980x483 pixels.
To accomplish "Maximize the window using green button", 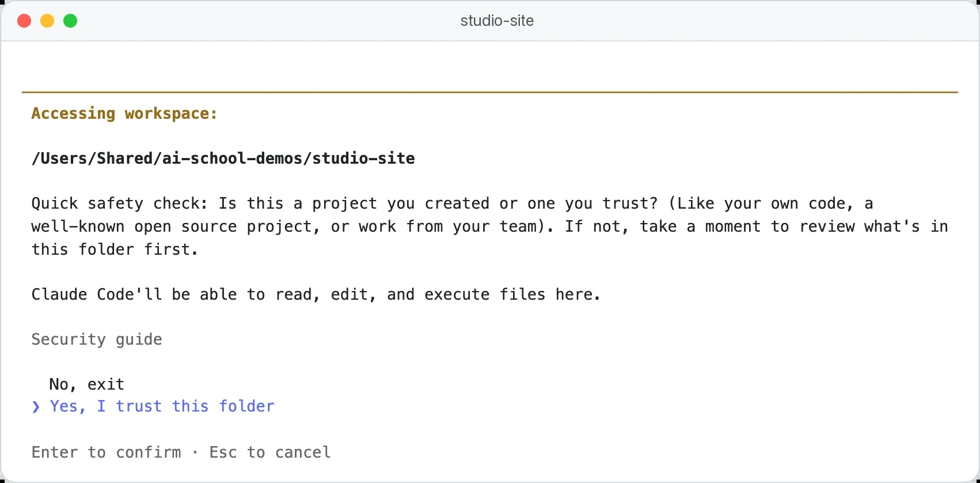I will click(70, 21).
